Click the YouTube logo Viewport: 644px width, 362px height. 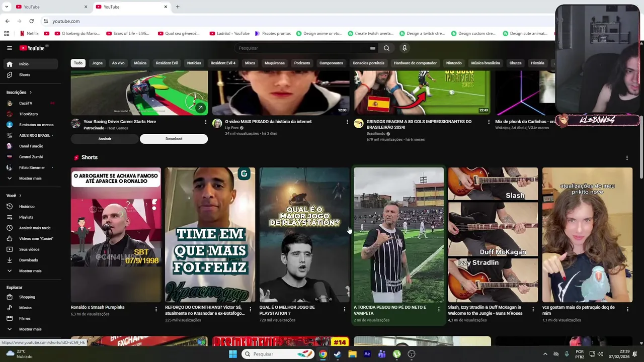pyautogui.click(x=33, y=48)
